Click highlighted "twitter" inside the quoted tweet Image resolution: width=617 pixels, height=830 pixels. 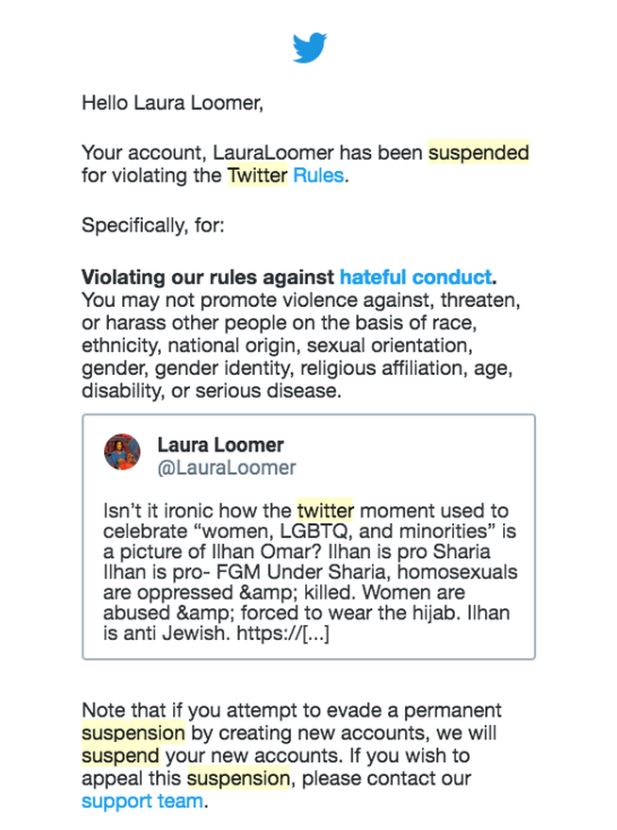point(325,511)
